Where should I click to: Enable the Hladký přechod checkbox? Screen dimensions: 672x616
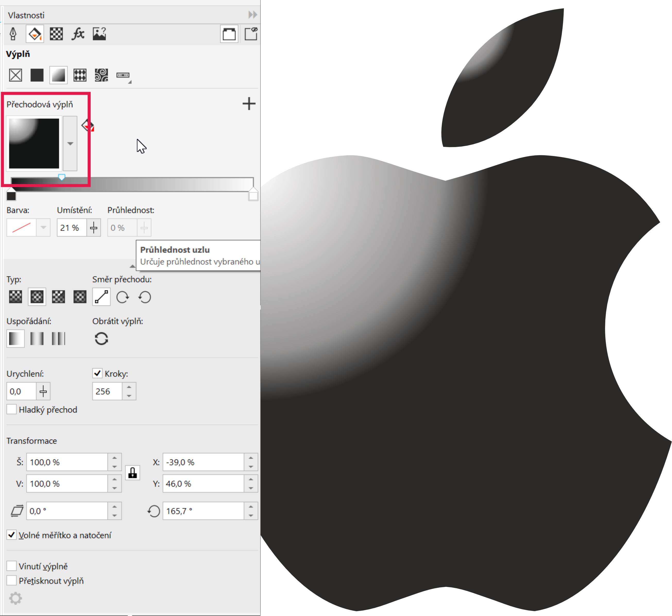12,409
